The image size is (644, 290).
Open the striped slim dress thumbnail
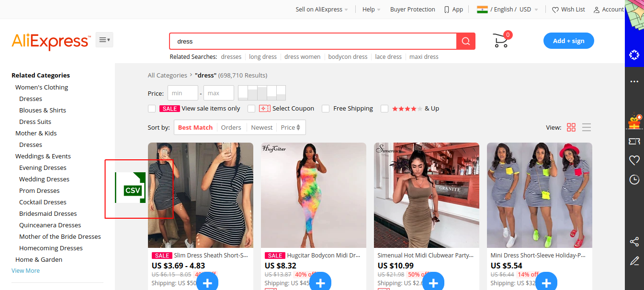click(x=201, y=195)
